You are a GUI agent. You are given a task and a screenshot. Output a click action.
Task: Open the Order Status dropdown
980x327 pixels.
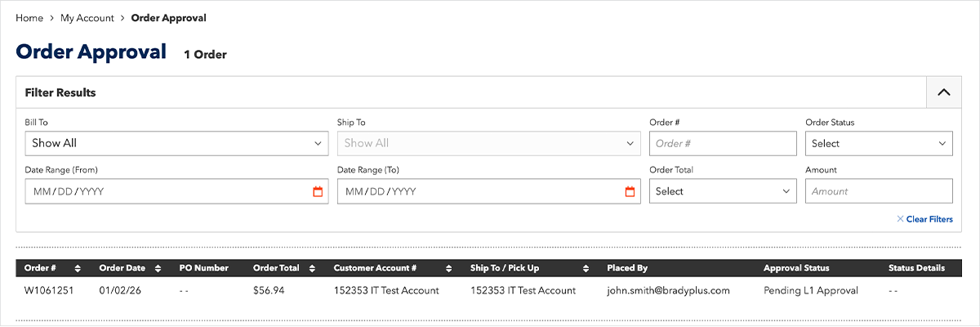(x=879, y=143)
